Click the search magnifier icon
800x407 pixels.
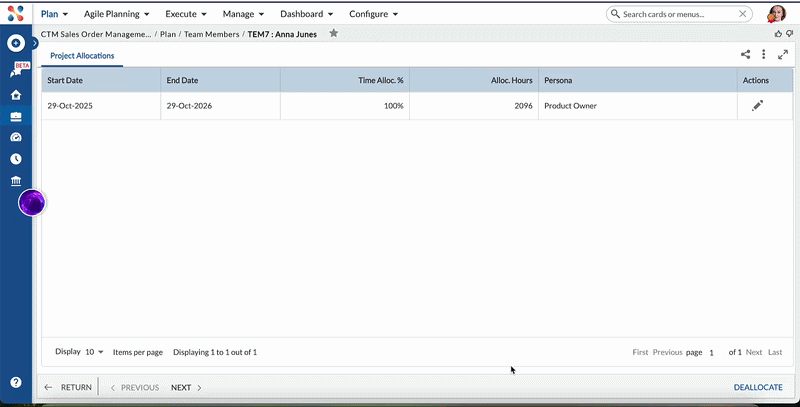click(x=615, y=14)
